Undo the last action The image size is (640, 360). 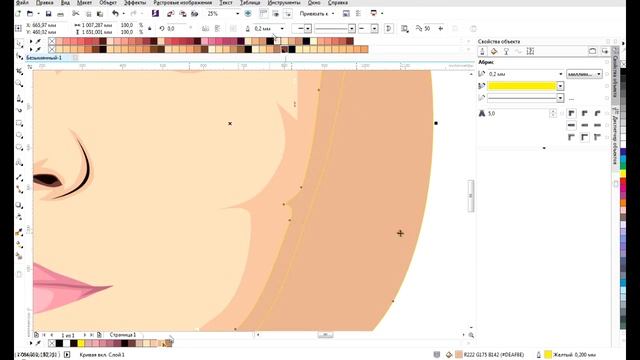click(115, 13)
